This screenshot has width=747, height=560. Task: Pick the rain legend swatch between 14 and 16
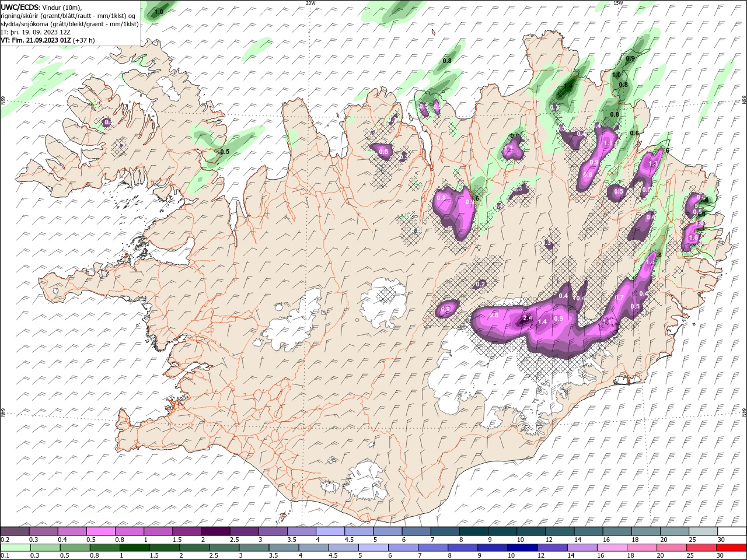582,548
